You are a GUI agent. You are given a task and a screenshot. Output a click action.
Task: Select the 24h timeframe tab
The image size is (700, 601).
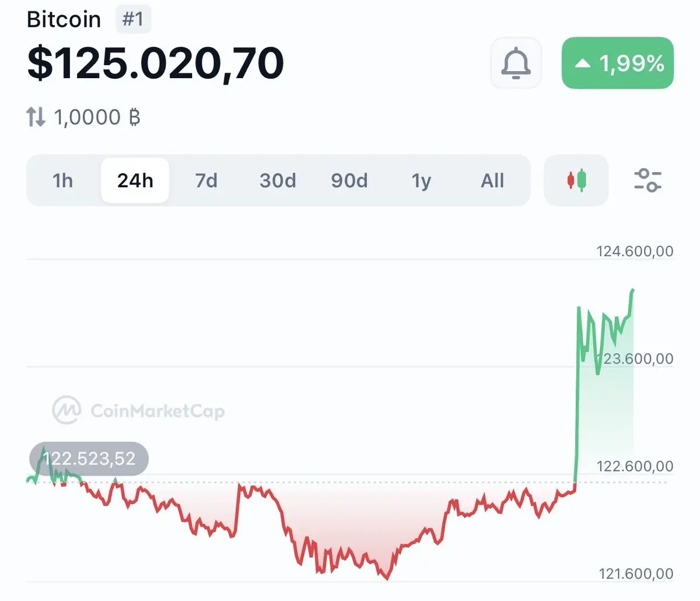click(x=135, y=180)
